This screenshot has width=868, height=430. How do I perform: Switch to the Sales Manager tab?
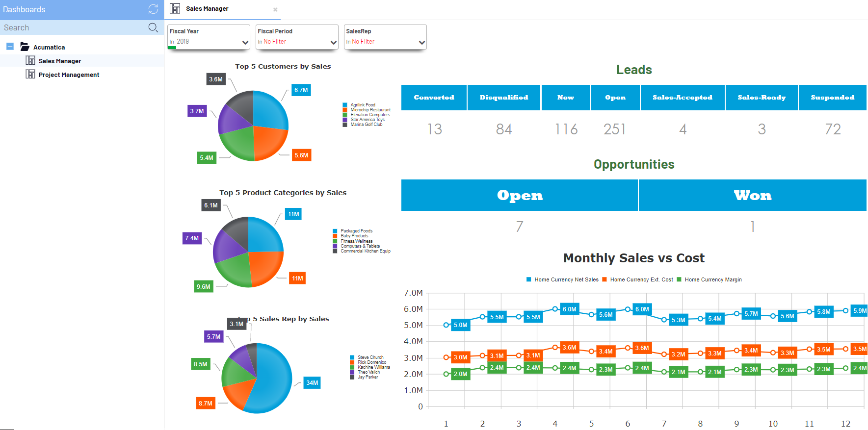[207, 9]
